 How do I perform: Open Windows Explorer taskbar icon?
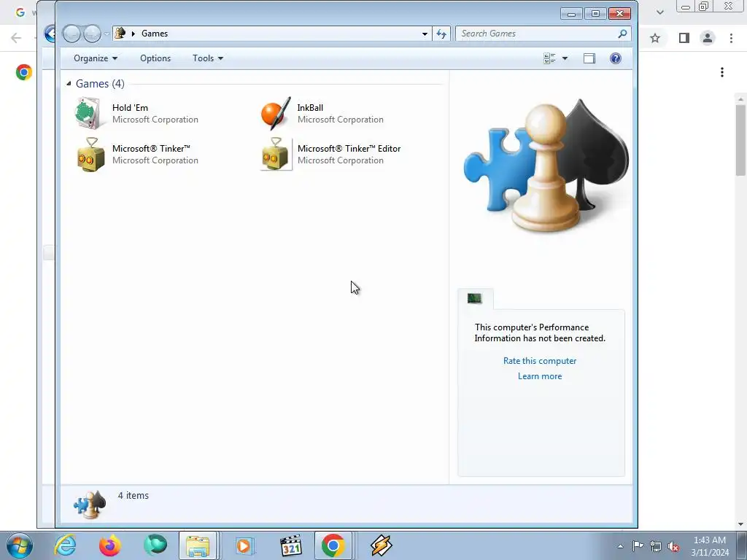pyautogui.click(x=198, y=545)
